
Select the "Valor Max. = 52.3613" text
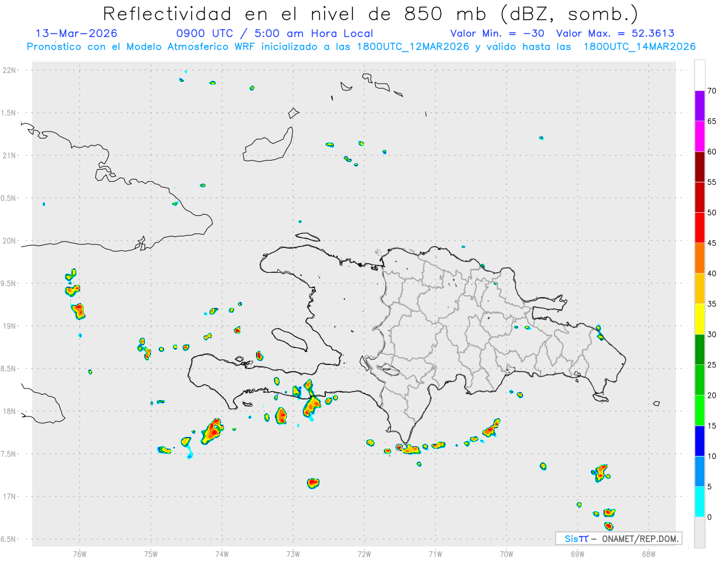coord(616,33)
